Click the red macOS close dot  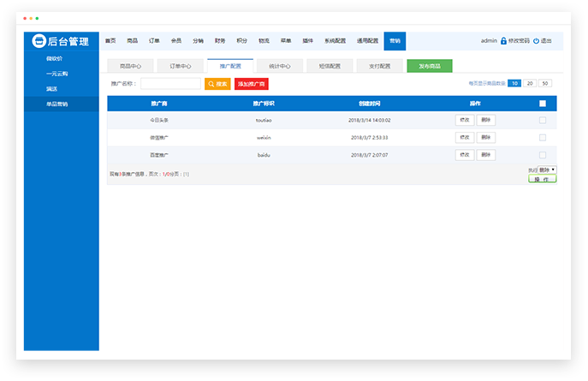click(x=25, y=18)
